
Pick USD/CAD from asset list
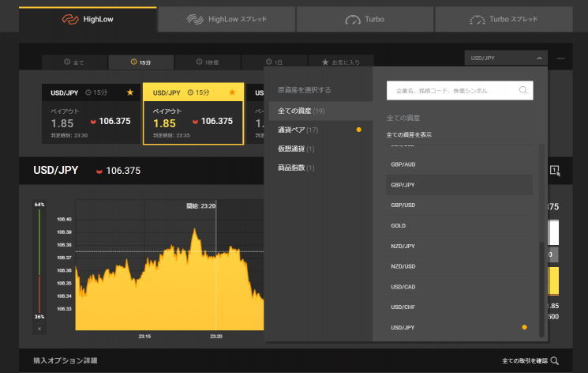click(459, 287)
